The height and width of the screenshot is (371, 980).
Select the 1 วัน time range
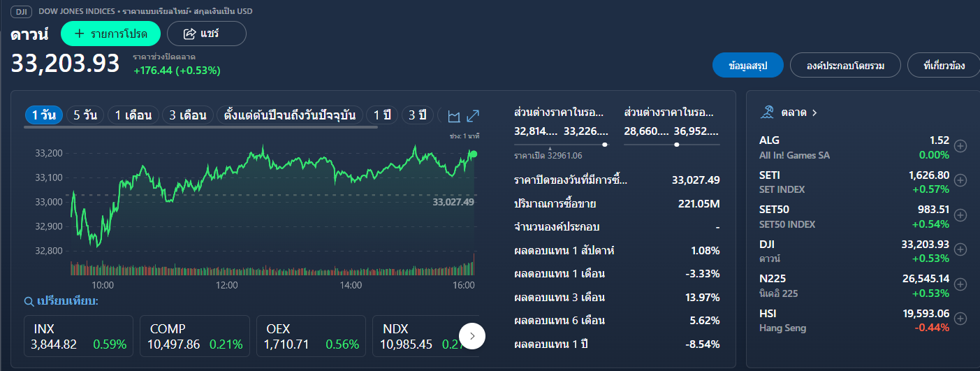44,115
